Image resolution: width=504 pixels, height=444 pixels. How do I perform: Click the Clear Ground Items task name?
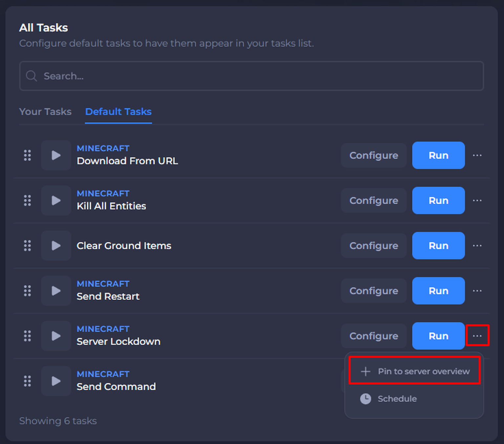point(124,246)
